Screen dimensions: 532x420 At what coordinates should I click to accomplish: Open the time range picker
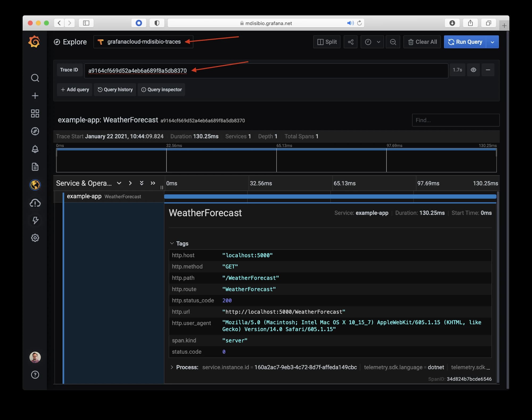pyautogui.click(x=372, y=42)
